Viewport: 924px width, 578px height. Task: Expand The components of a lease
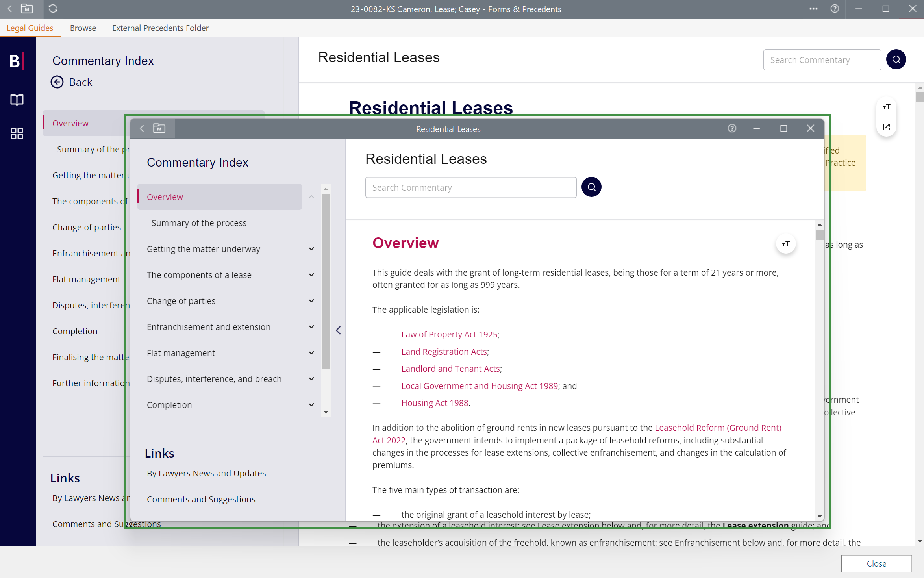311,275
